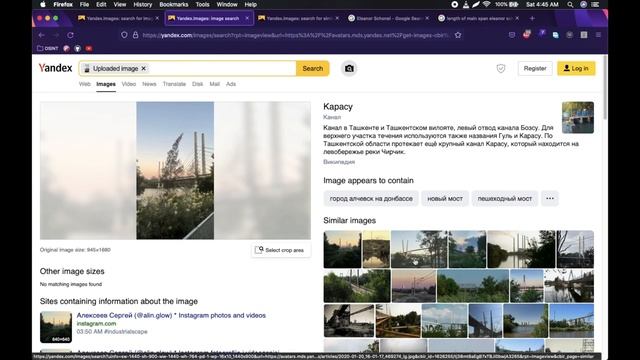640x360 pixels.
Task: Click the yellow Search button
Action: click(312, 69)
